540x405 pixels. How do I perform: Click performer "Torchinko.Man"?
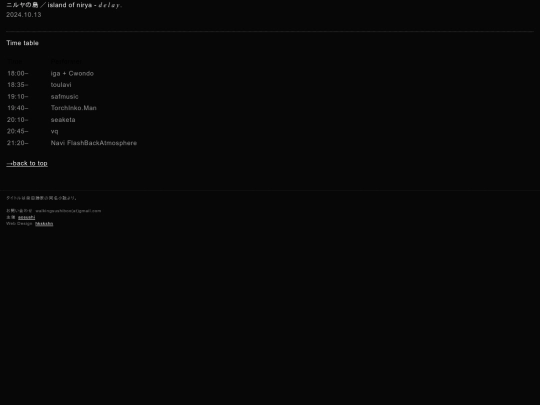point(74,108)
